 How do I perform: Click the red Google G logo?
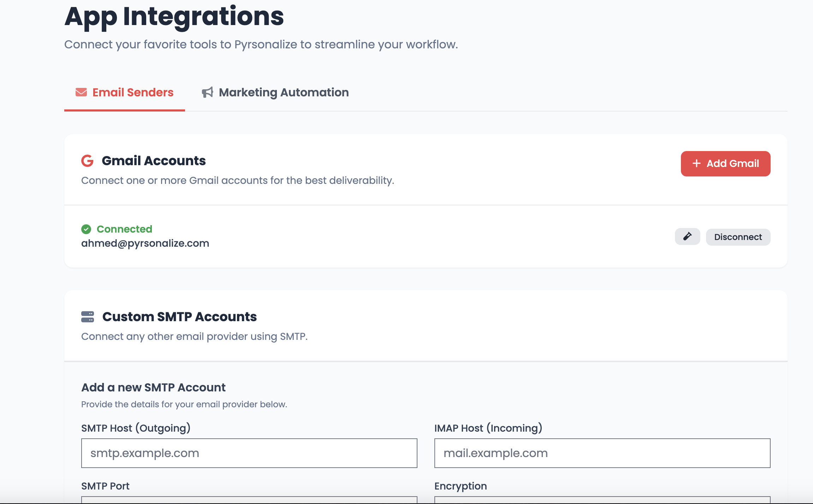click(87, 161)
